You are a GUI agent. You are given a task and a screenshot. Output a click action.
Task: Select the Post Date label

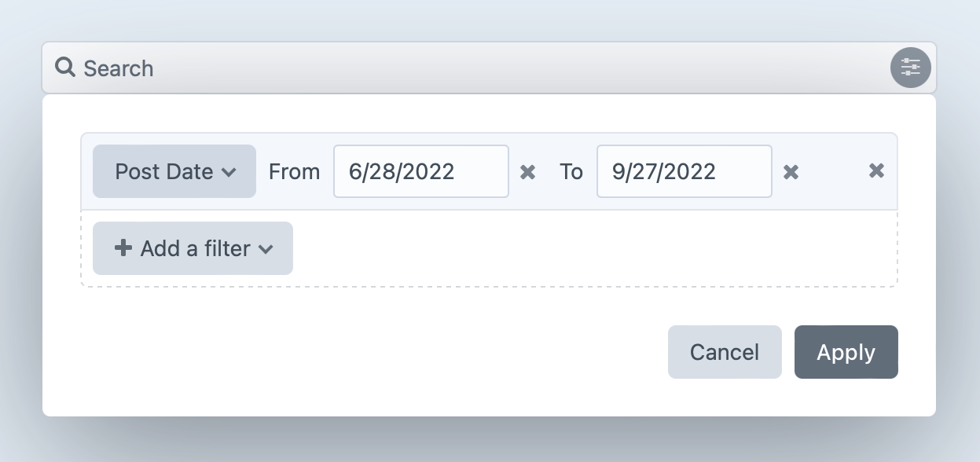(163, 171)
